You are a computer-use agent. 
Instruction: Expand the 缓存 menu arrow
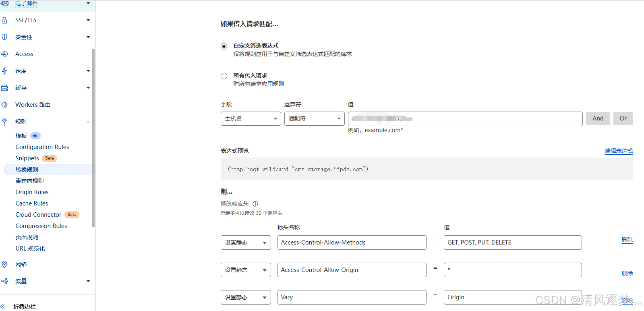[88, 88]
